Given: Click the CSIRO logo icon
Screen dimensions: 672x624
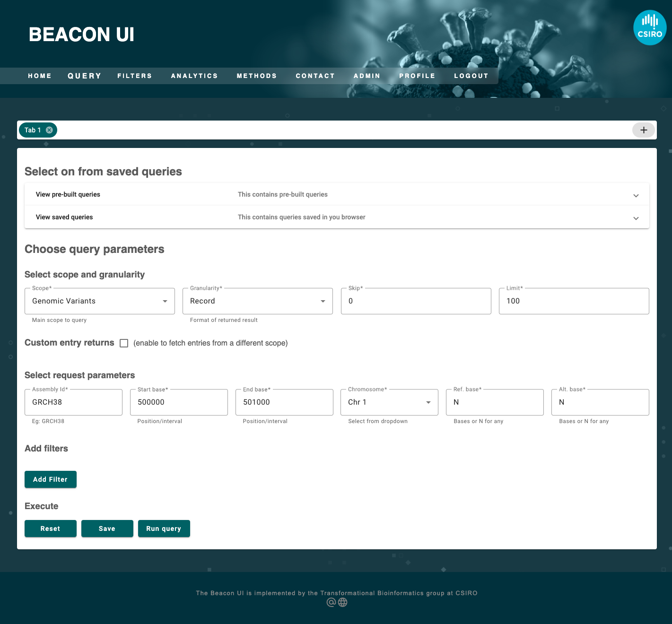Looking at the screenshot, I should 650,27.
